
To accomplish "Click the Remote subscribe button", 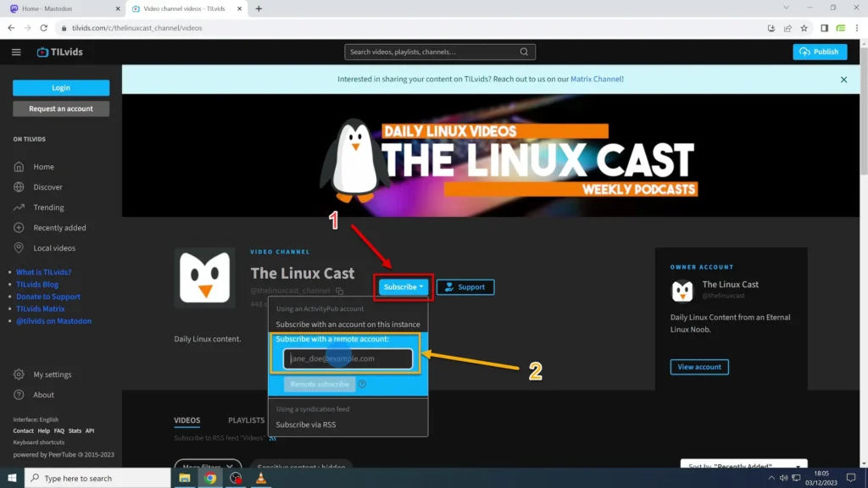I will [320, 384].
